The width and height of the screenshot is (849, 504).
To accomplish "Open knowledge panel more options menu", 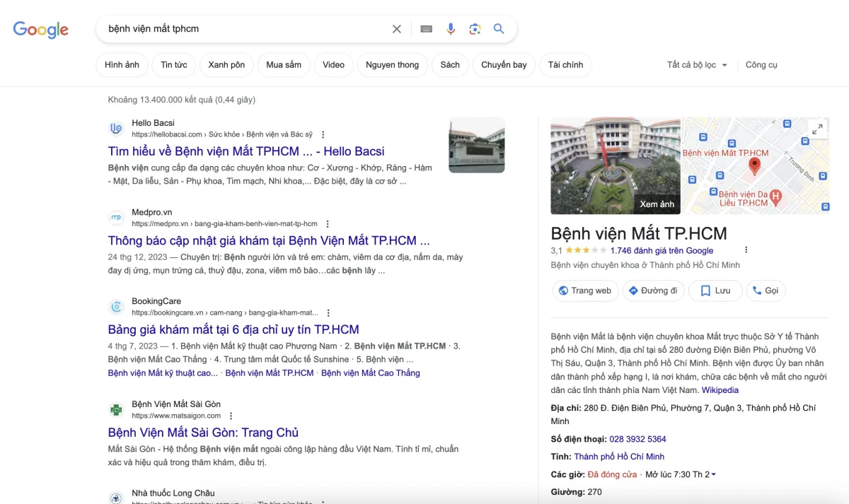I will coord(746,250).
